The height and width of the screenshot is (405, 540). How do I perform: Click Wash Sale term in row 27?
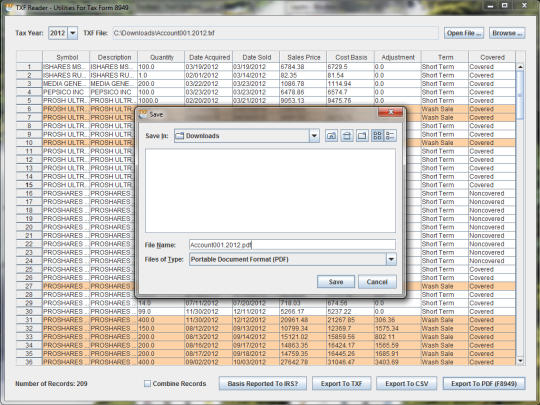[x=445, y=286]
